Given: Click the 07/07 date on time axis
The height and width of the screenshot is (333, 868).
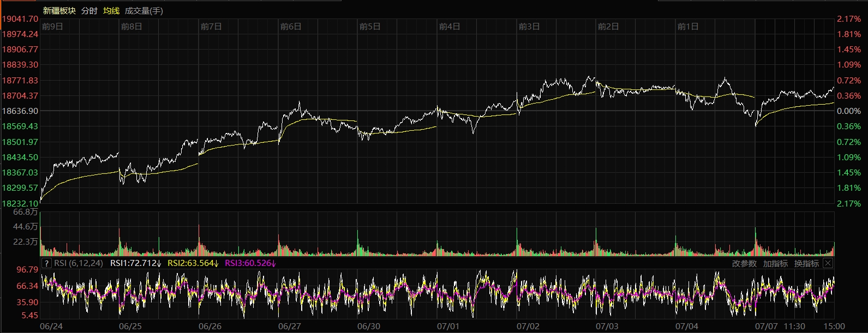Looking at the screenshot, I should [x=766, y=326].
